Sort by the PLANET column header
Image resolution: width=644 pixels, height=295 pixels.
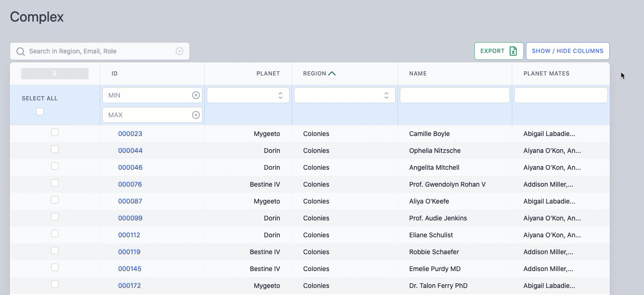pyautogui.click(x=268, y=73)
